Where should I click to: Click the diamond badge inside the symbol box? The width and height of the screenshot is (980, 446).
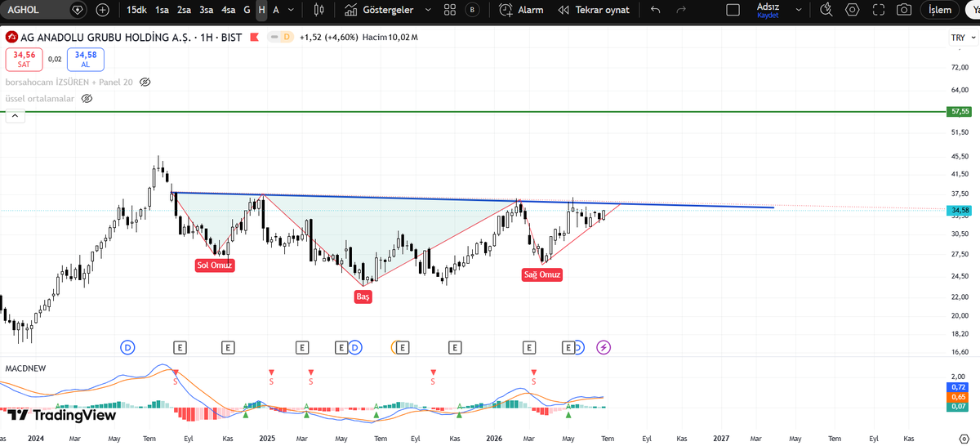[78, 10]
